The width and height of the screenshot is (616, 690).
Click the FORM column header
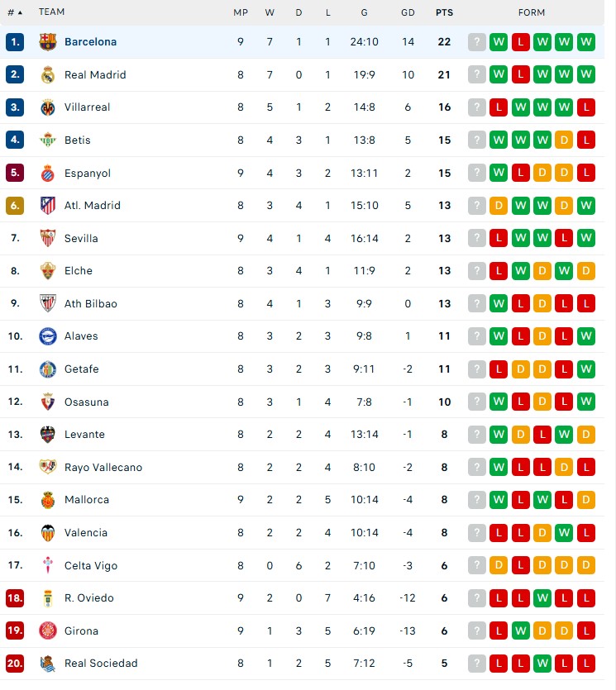click(x=532, y=12)
